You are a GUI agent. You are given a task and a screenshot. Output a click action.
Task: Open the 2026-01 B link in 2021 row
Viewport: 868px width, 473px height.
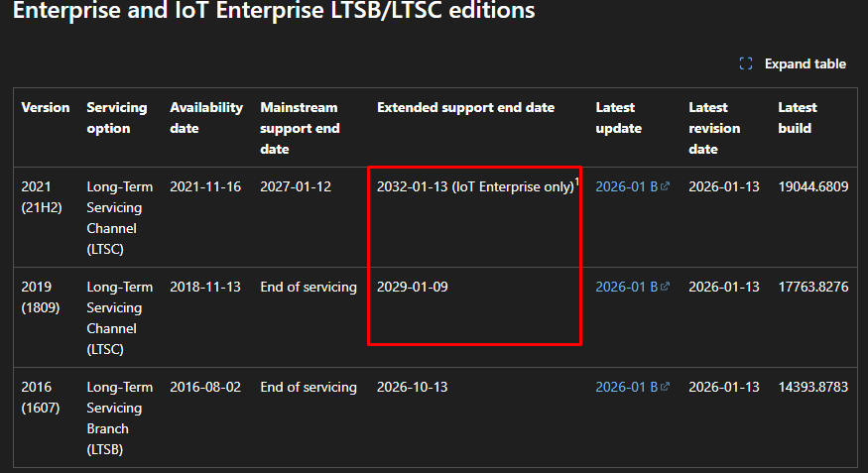pos(627,187)
